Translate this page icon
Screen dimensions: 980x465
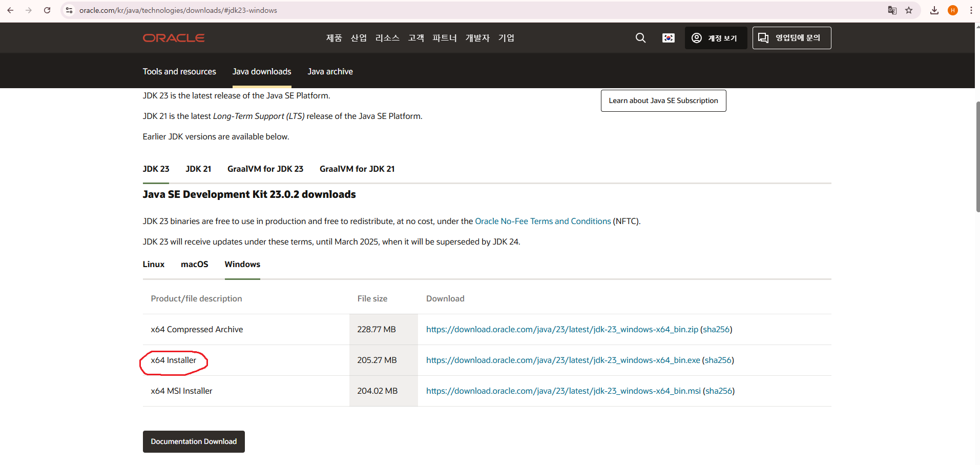point(892,10)
